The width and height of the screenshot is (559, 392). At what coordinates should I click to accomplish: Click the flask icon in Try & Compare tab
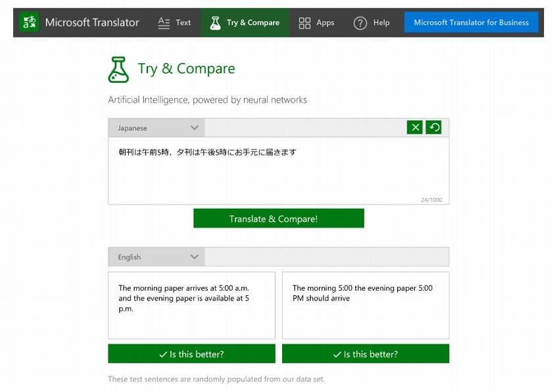[215, 22]
